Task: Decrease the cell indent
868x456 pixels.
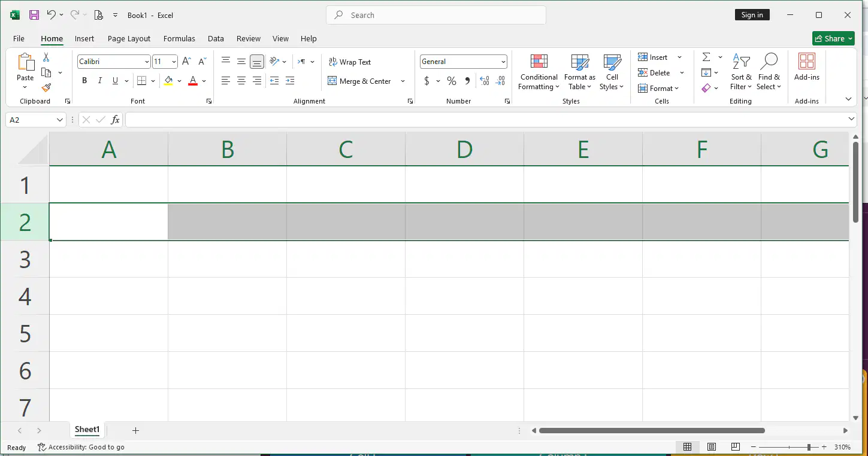Action: coord(274,81)
